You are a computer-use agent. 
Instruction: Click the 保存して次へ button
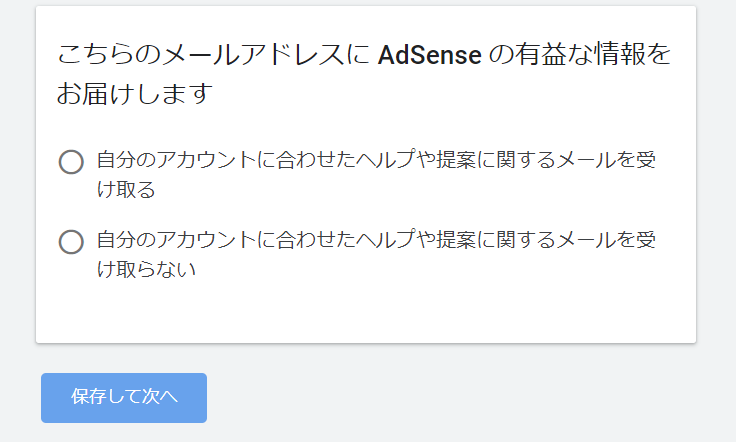coord(124,397)
